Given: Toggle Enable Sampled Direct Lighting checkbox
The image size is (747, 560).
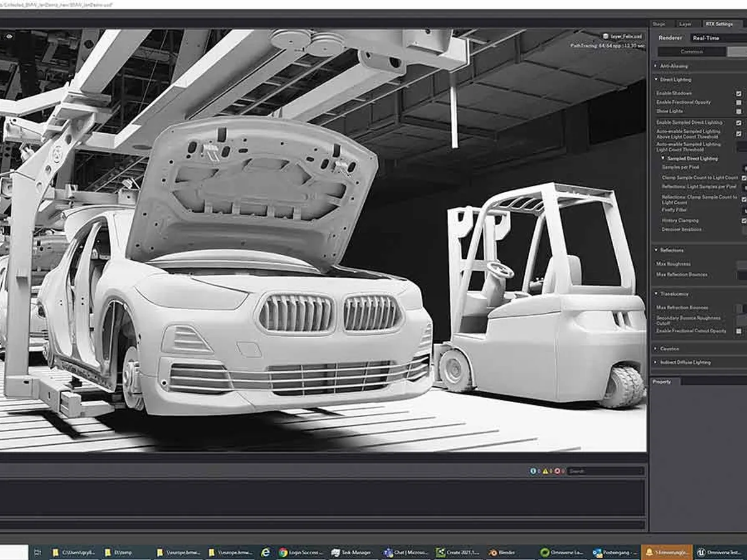Looking at the screenshot, I should 739,123.
